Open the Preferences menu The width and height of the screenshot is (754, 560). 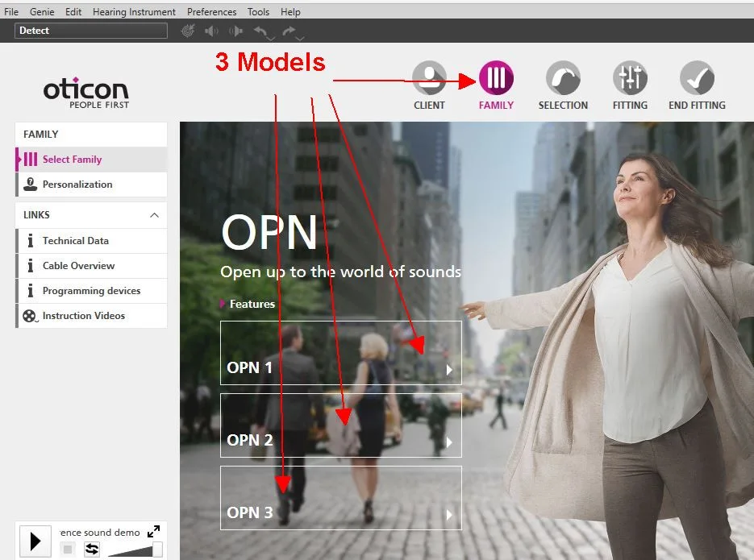click(211, 11)
